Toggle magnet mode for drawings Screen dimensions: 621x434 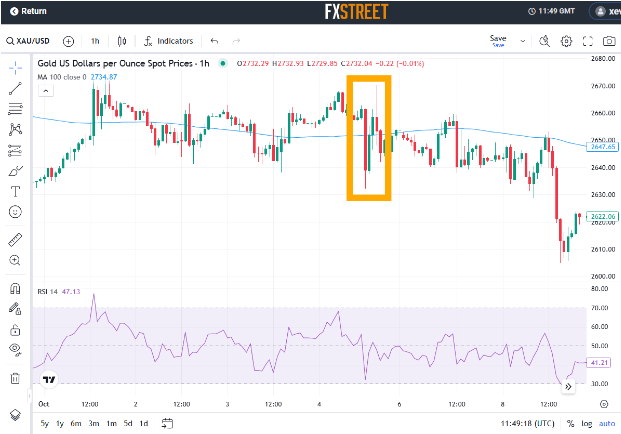15,289
